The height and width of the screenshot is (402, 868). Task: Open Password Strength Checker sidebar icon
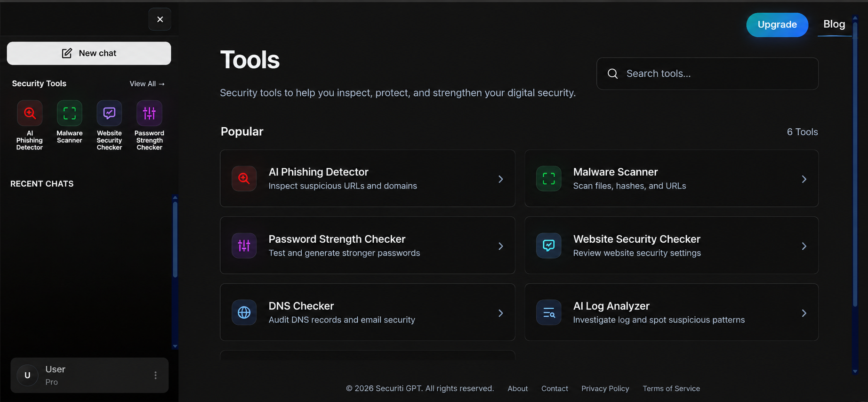tap(149, 113)
